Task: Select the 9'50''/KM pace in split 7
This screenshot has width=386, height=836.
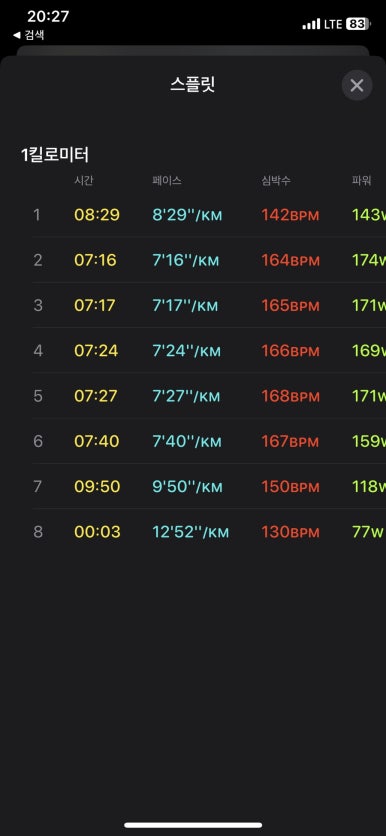Action: [x=187, y=487]
